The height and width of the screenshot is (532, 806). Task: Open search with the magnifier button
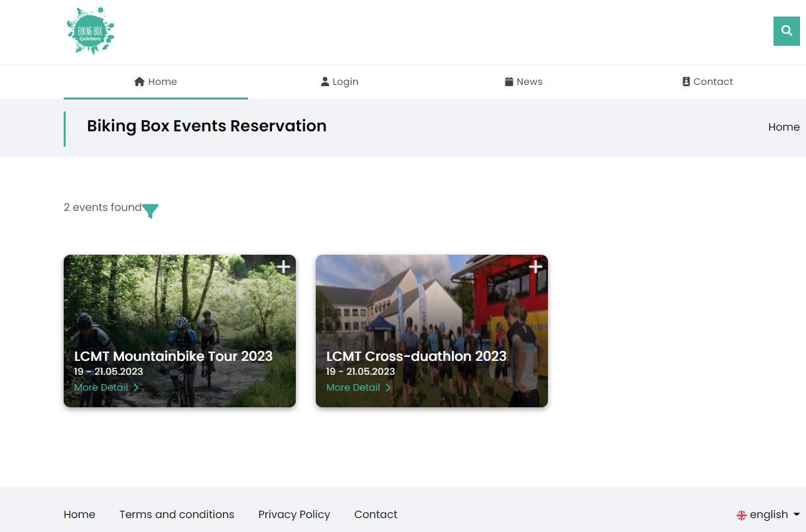(x=787, y=31)
